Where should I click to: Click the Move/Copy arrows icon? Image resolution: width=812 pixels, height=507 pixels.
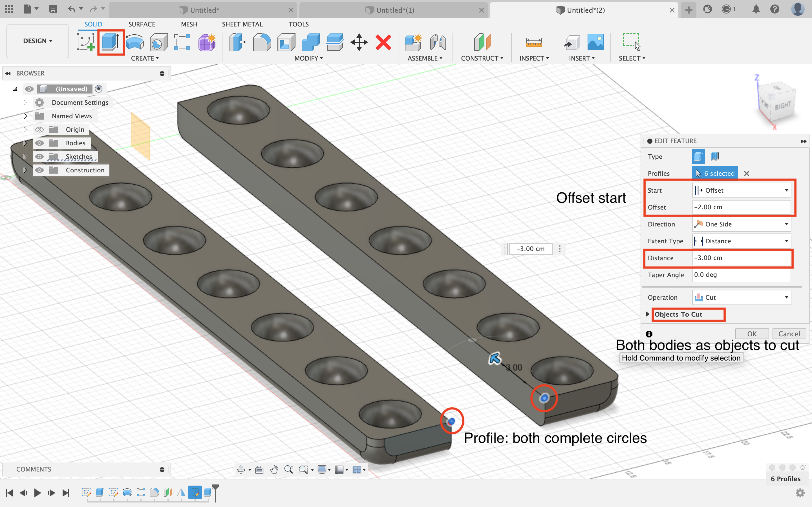(359, 42)
